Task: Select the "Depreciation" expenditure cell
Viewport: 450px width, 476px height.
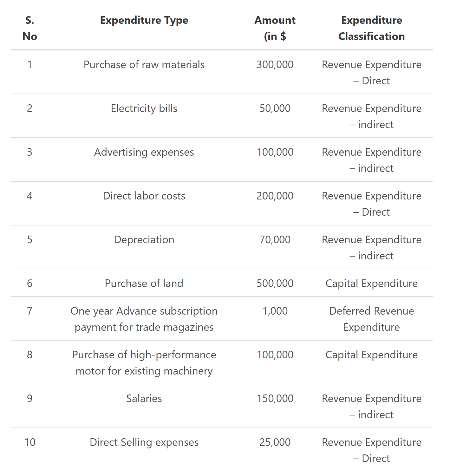Action: point(144,240)
